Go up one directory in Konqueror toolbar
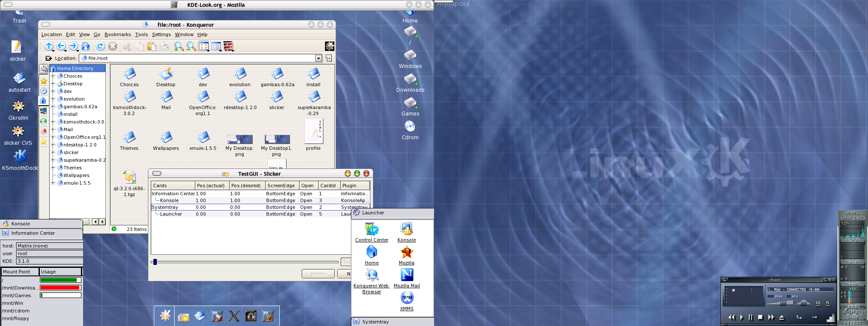 pos(49,46)
